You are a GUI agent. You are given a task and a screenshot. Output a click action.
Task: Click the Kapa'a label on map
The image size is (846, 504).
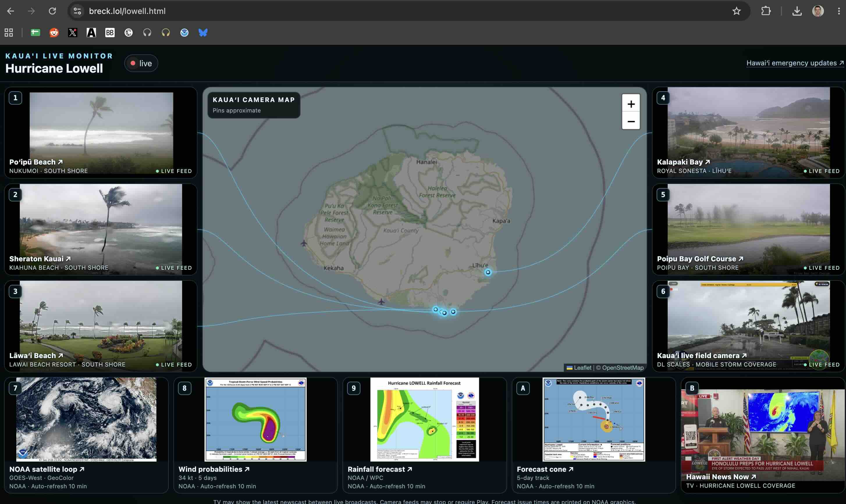[x=501, y=221]
